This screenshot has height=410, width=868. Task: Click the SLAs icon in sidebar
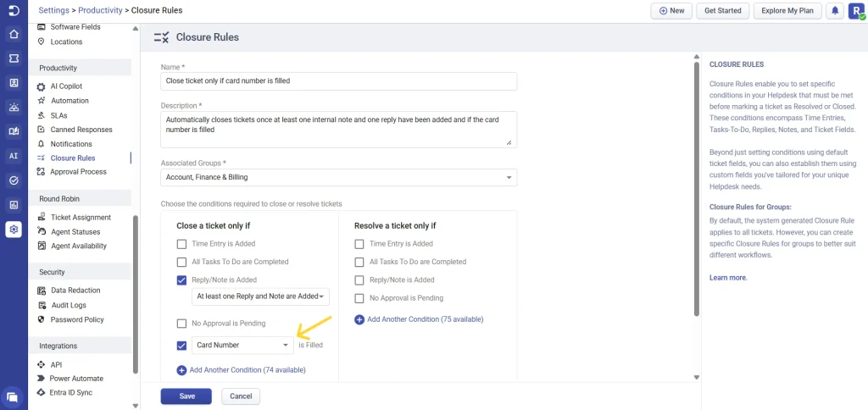tap(41, 116)
